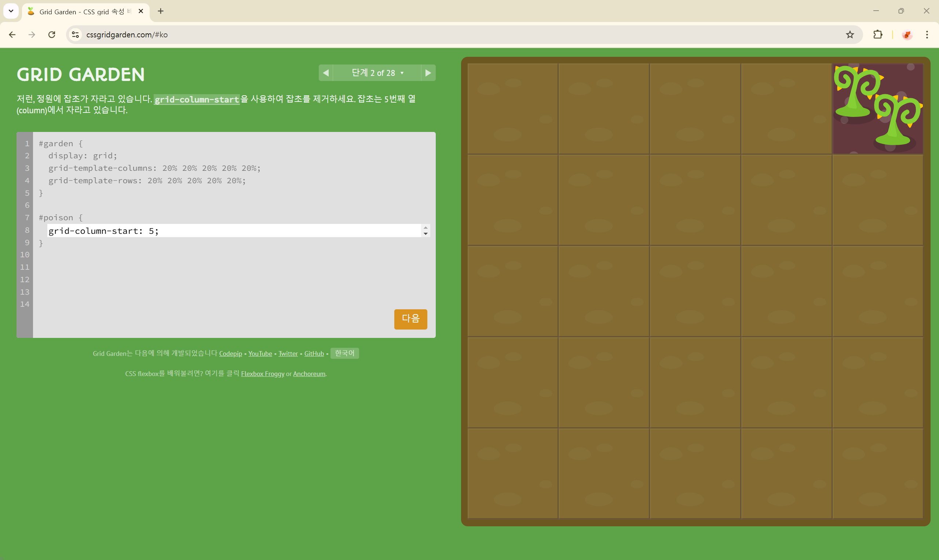Open tab search chevron dropdown
The height and width of the screenshot is (560, 939).
click(11, 11)
